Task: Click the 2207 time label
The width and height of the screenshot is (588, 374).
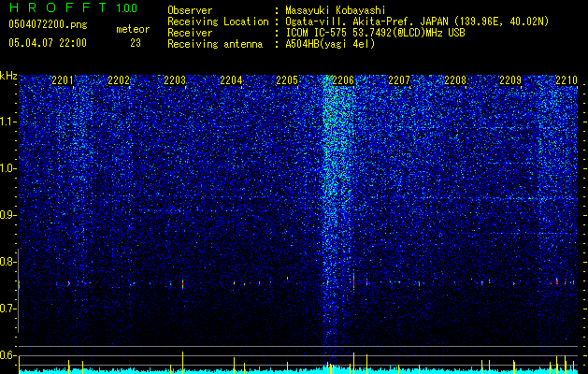Action: (x=399, y=79)
